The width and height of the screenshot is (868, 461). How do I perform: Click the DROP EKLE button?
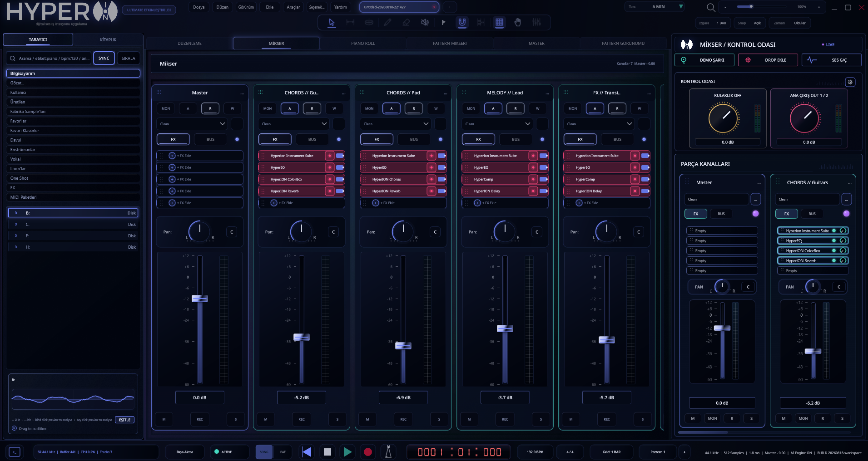click(768, 60)
